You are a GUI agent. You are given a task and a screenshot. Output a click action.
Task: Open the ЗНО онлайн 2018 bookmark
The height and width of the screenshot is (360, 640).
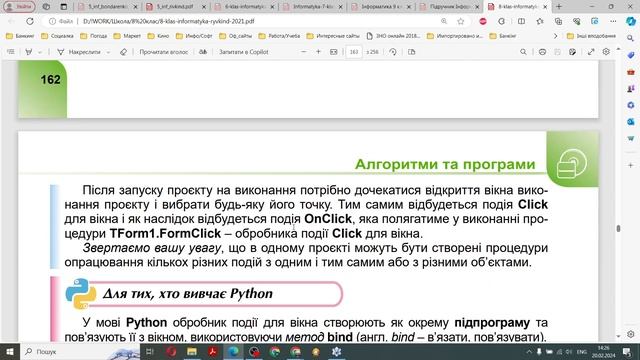pos(393,36)
